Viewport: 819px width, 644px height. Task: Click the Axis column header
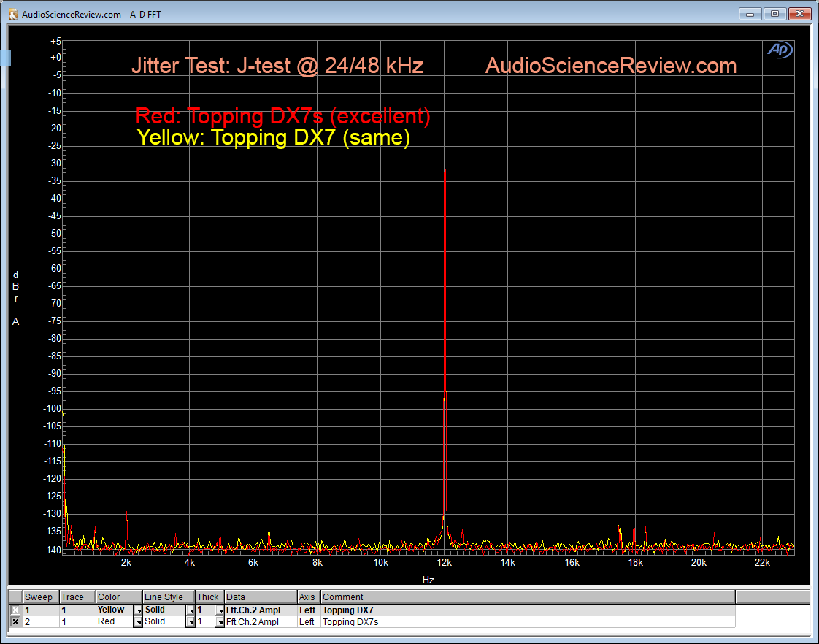pos(309,597)
